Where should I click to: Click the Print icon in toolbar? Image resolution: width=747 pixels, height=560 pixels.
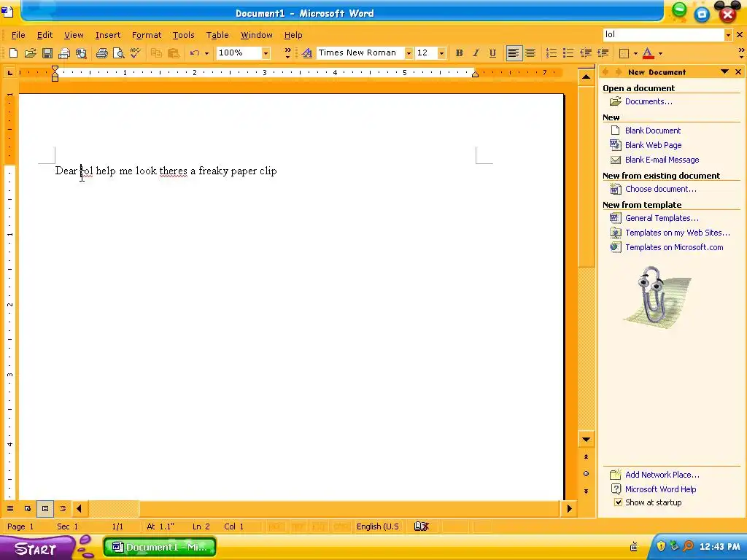(x=101, y=52)
